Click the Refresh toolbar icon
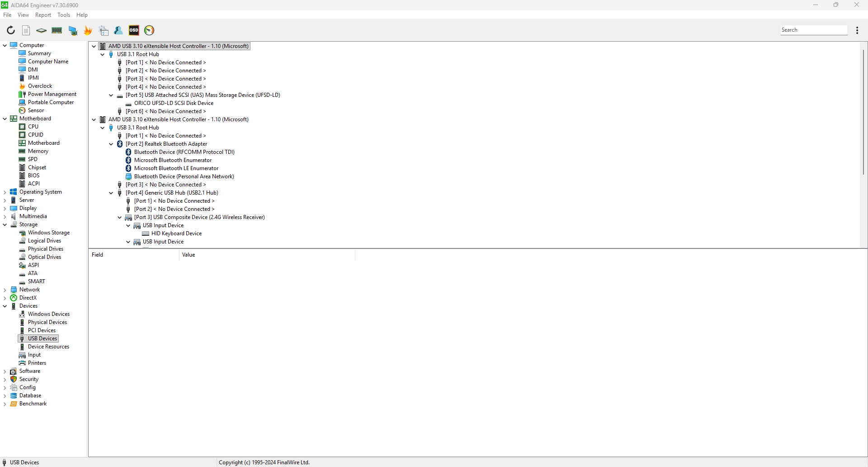Image resolution: width=868 pixels, height=467 pixels. click(11, 30)
